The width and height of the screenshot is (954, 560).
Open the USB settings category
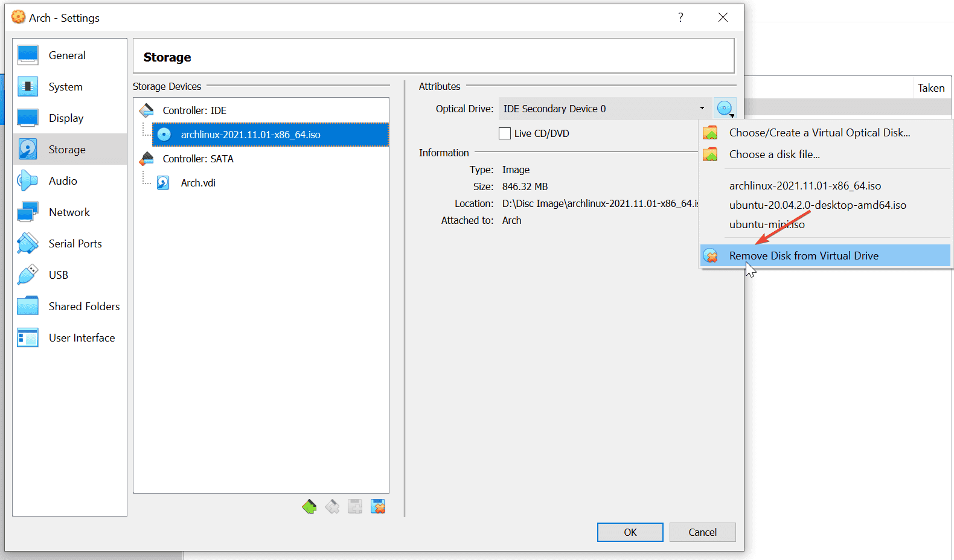tap(70, 275)
